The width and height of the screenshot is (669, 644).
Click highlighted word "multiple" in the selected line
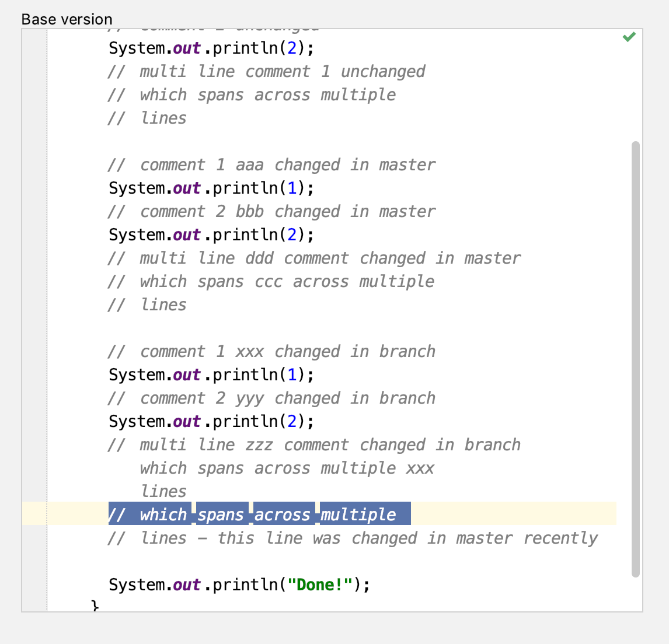[x=358, y=515]
